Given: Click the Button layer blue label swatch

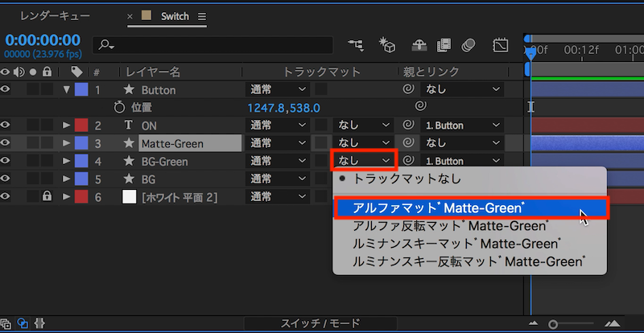Looking at the screenshot, I should pos(81,89).
